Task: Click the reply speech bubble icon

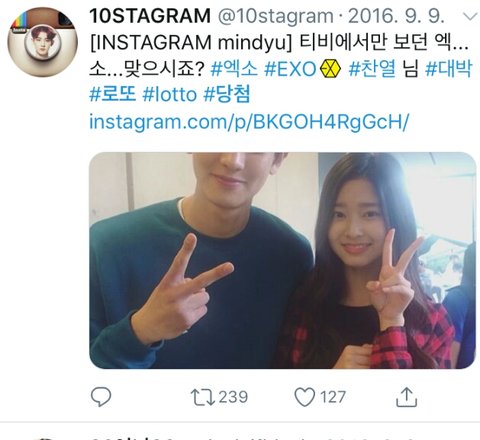Action: [101, 397]
